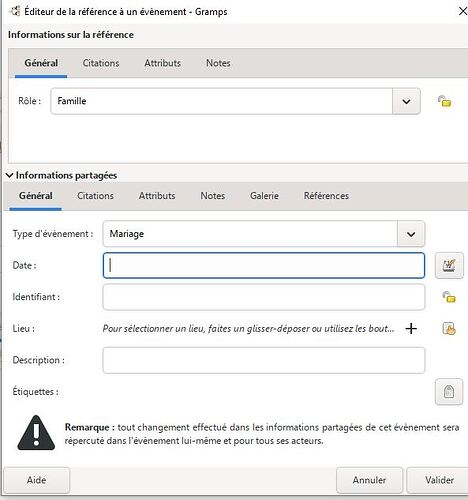Screen dimensions: 468x500
Task: Open the date editor icon button
Action: click(x=449, y=265)
